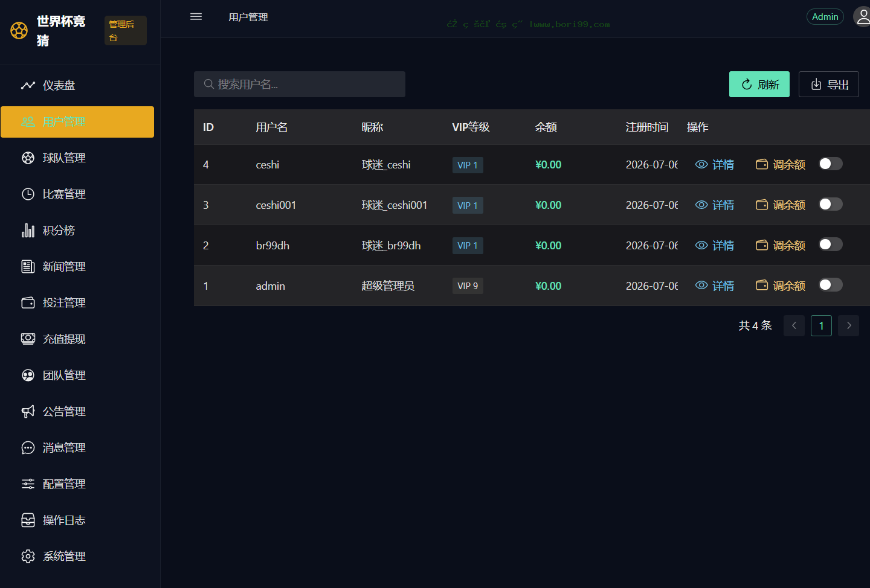The image size is (870, 588).
Task: Click the Admin badge
Action: 825,17
